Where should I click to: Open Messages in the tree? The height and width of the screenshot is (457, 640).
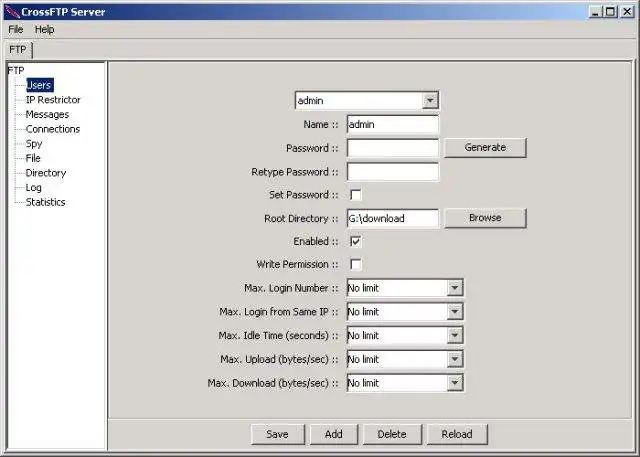(47, 114)
